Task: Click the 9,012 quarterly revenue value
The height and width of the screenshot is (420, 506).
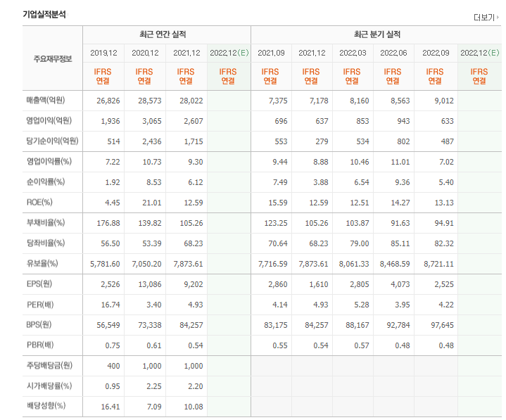Action: click(x=444, y=101)
